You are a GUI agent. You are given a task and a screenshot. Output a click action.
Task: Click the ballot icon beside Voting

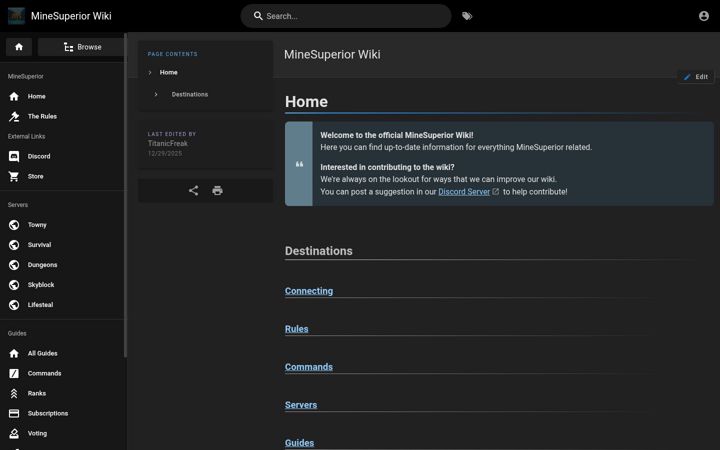click(x=14, y=433)
